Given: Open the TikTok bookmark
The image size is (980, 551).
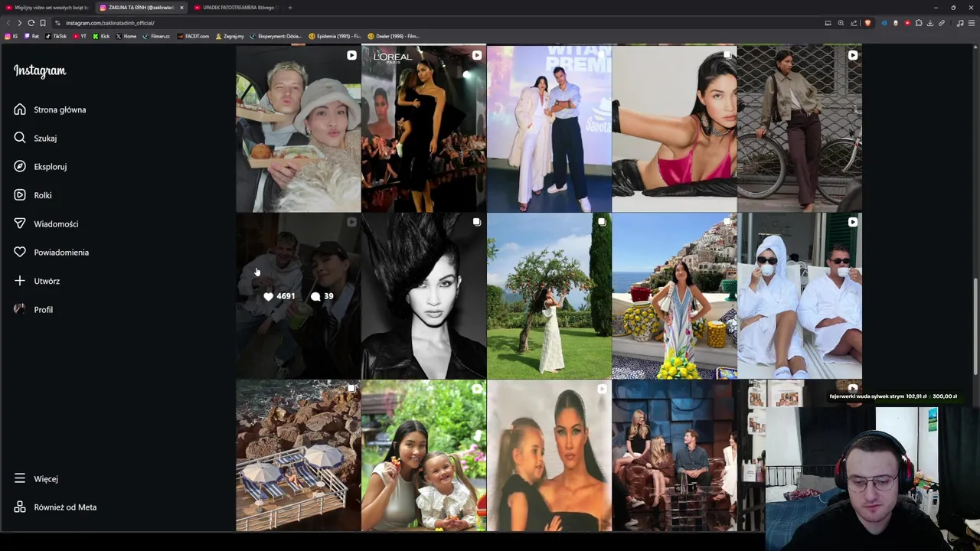Looking at the screenshot, I should [x=56, y=36].
